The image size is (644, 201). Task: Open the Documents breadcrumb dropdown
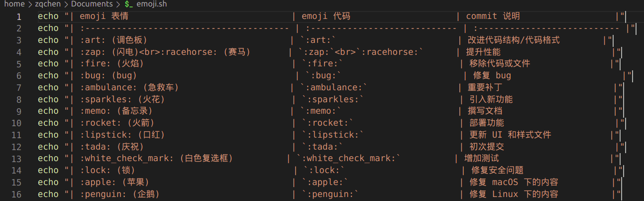(x=92, y=4)
